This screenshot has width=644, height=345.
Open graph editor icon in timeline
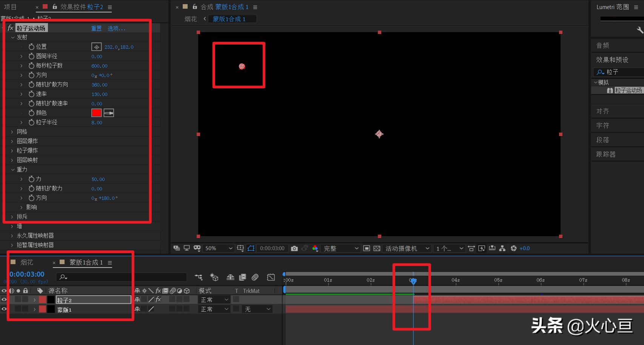271,277
